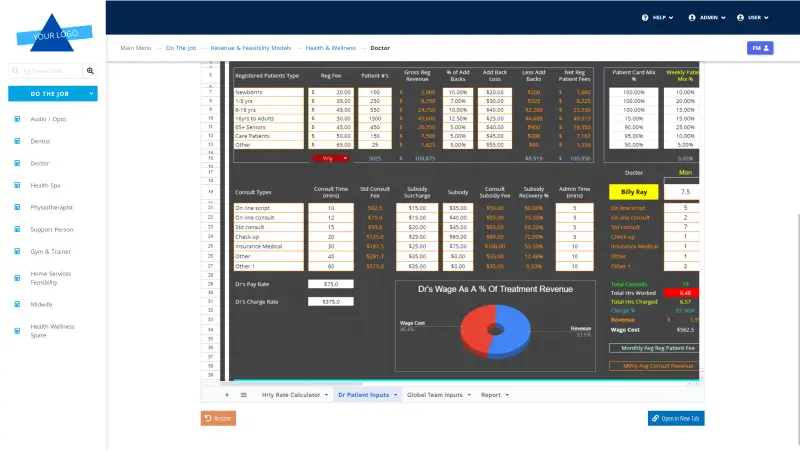The image size is (800, 451).
Task: Open the all sheets list icon
Action: (x=243, y=395)
